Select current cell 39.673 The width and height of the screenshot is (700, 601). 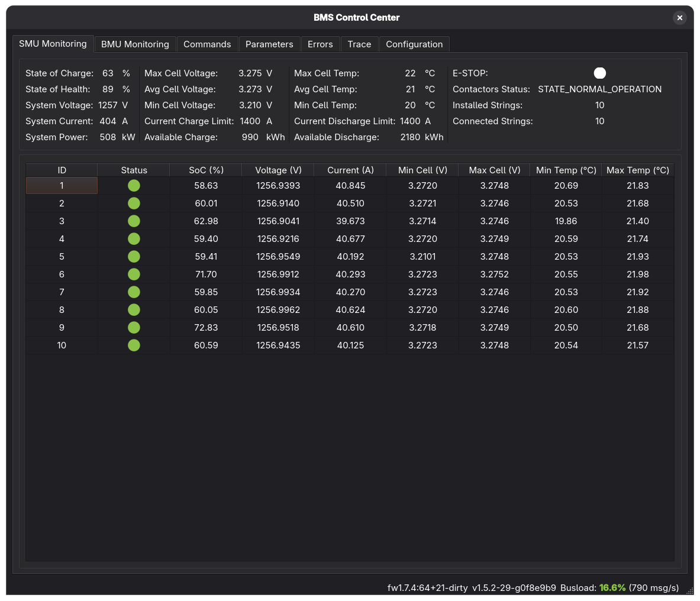coord(350,221)
